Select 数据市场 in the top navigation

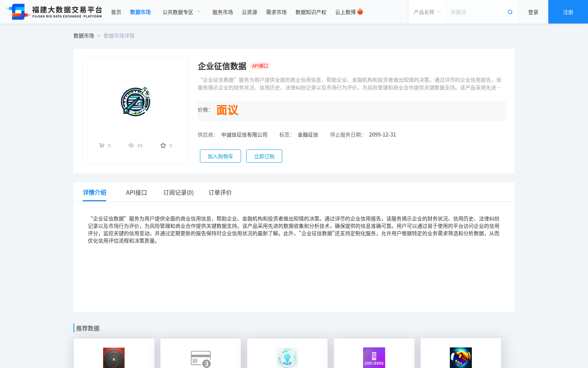click(x=140, y=12)
